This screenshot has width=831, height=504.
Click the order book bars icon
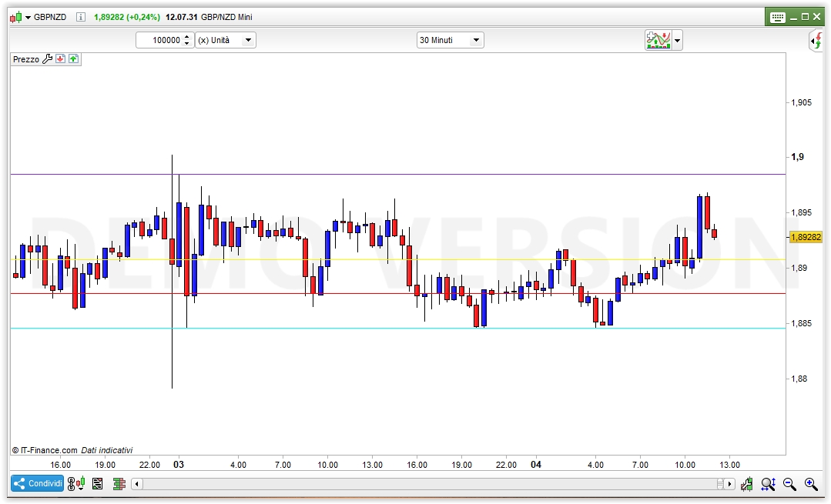[x=119, y=483]
